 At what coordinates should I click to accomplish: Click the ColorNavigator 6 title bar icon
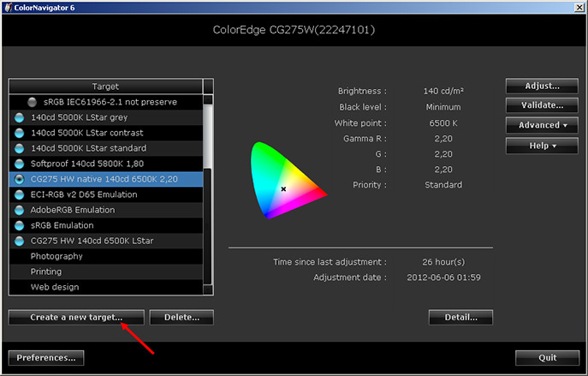coord(8,7)
